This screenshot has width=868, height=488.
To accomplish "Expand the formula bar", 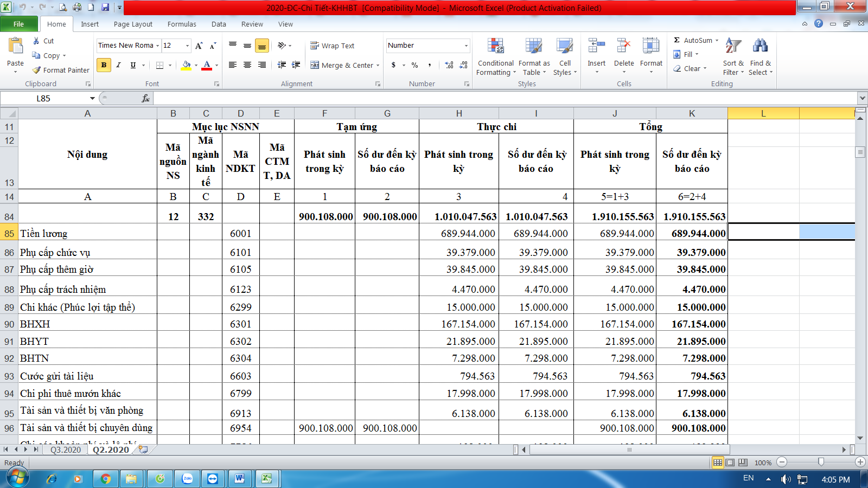I will [862, 98].
